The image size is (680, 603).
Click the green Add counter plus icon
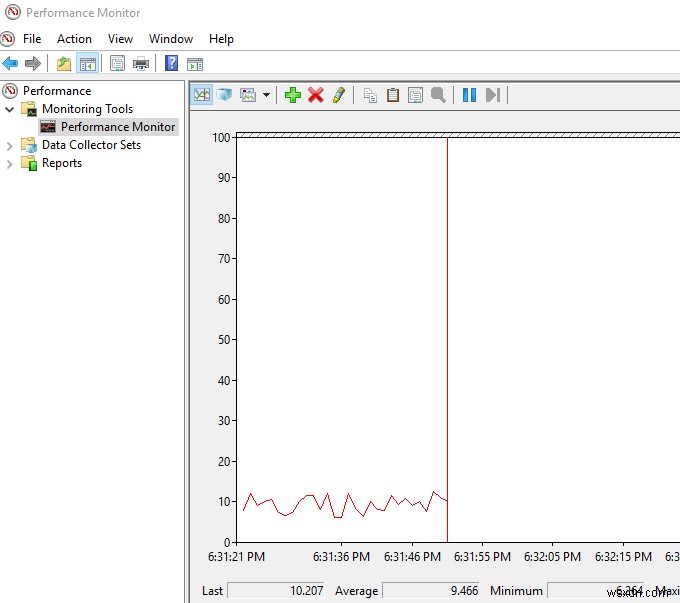coord(292,95)
